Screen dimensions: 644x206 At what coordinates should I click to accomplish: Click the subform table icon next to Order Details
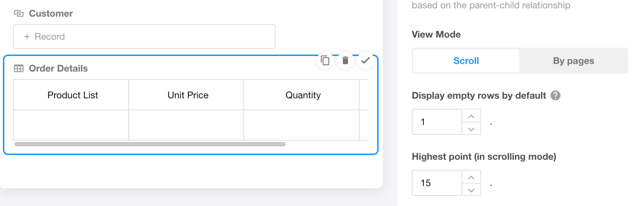click(19, 68)
